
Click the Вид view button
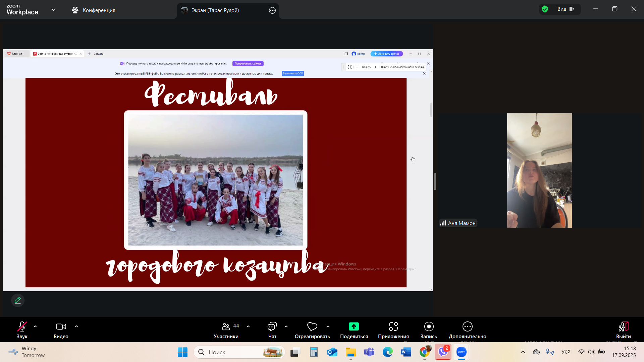click(566, 9)
